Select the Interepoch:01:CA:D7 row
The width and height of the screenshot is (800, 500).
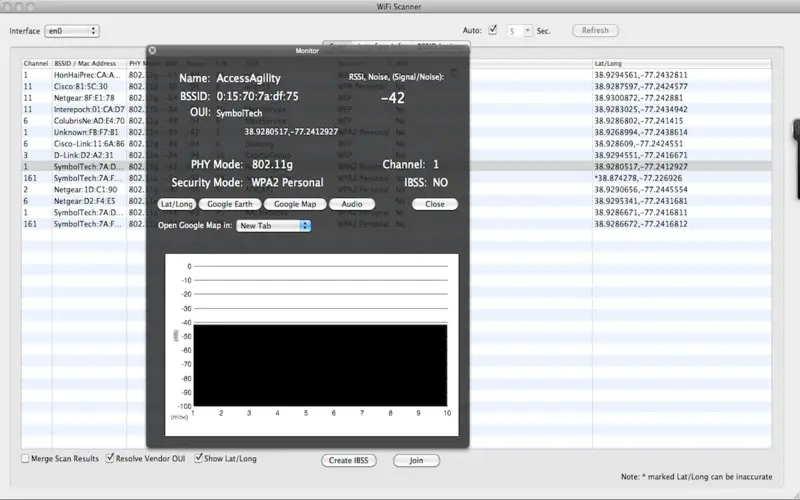tap(396, 109)
